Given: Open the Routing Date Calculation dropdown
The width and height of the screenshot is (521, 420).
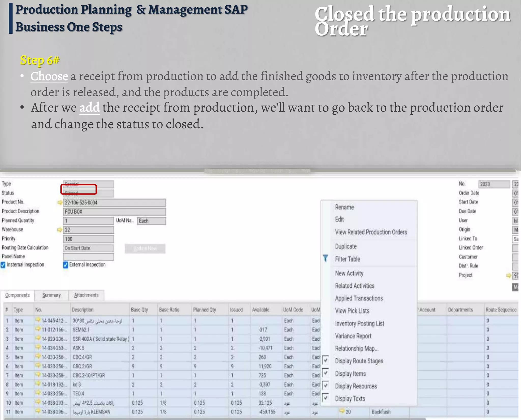Looking at the screenshot, I should point(88,248).
